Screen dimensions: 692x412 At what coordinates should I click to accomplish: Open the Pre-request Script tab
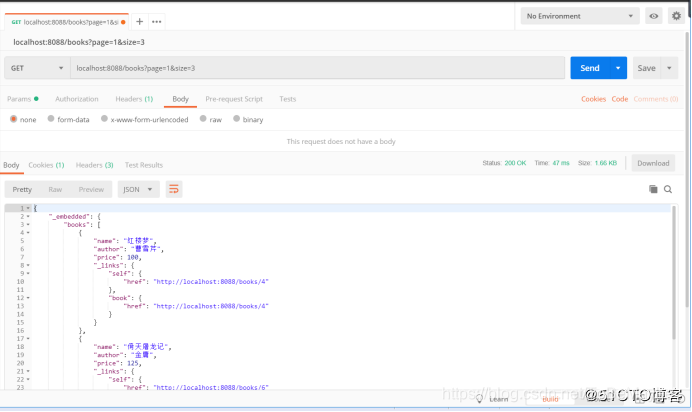pyautogui.click(x=234, y=99)
